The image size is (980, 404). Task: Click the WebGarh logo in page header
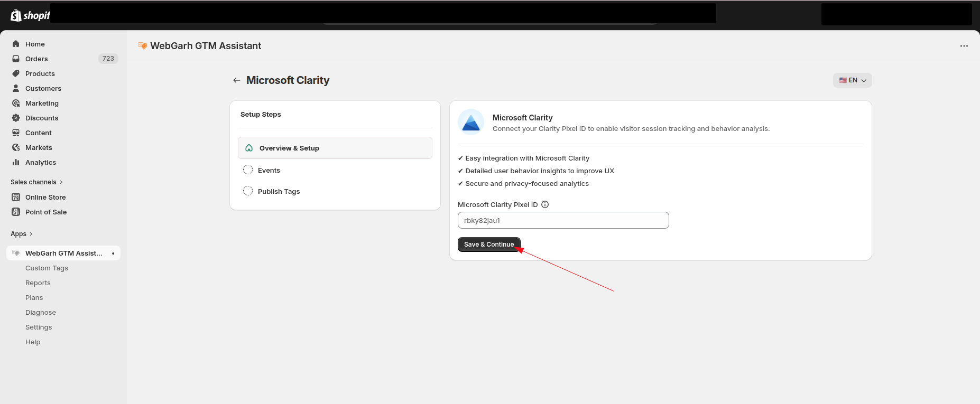(x=142, y=46)
